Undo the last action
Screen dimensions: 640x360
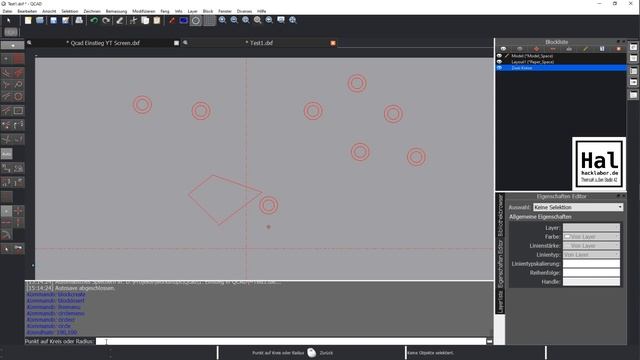click(x=94, y=20)
